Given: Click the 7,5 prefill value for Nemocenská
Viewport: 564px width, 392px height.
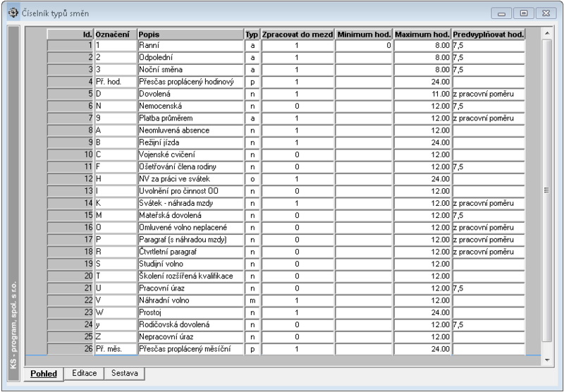Looking at the screenshot, I should click(489, 106).
